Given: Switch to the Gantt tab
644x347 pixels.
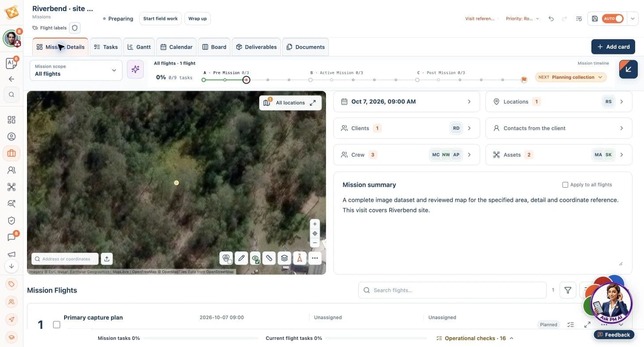Looking at the screenshot, I should click(x=139, y=47).
